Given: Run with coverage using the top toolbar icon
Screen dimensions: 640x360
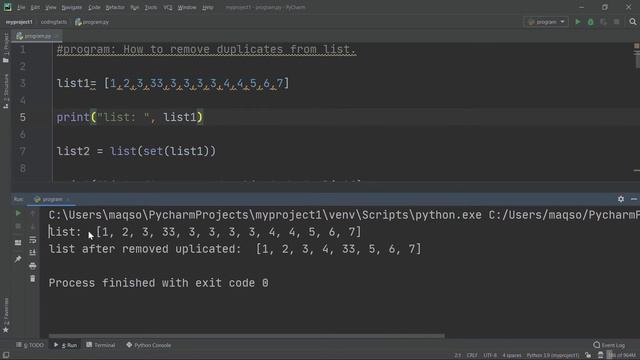Looking at the screenshot, I should point(603,22).
